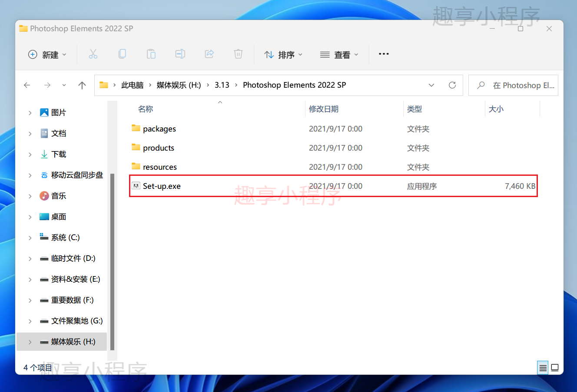
Task: Expand the 图片 tree node
Action: (x=30, y=113)
